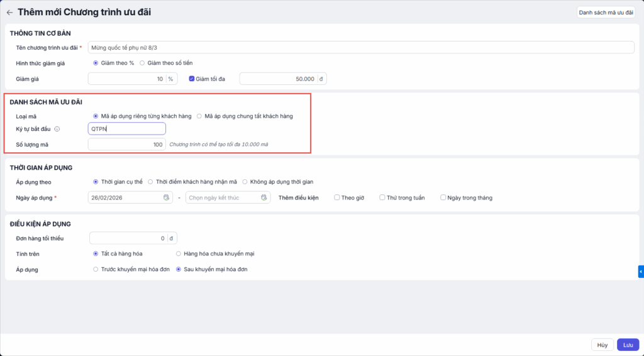Click the Hủy button
Screen dimensions: 644x356
click(x=602, y=345)
